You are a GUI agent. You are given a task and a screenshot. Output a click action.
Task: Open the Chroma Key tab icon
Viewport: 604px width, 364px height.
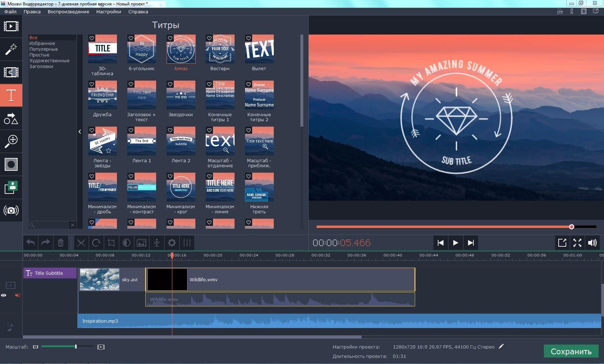[11, 164]
